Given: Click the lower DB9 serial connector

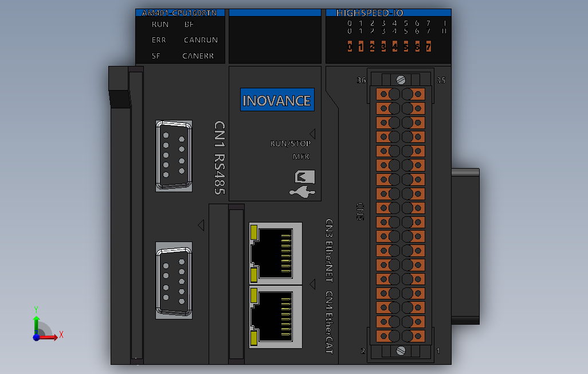Looking at the screenshot, I should coord(173,280).
